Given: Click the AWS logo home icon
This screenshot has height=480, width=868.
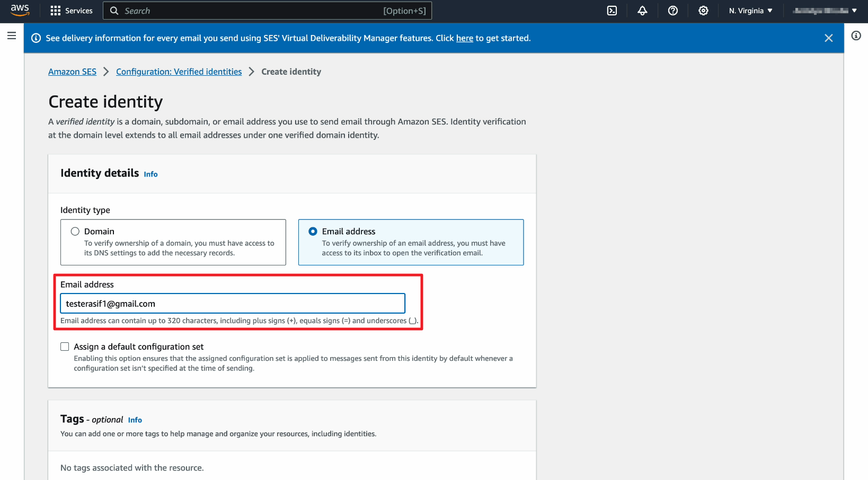Looking at the screenshot, I should (20, 10).
